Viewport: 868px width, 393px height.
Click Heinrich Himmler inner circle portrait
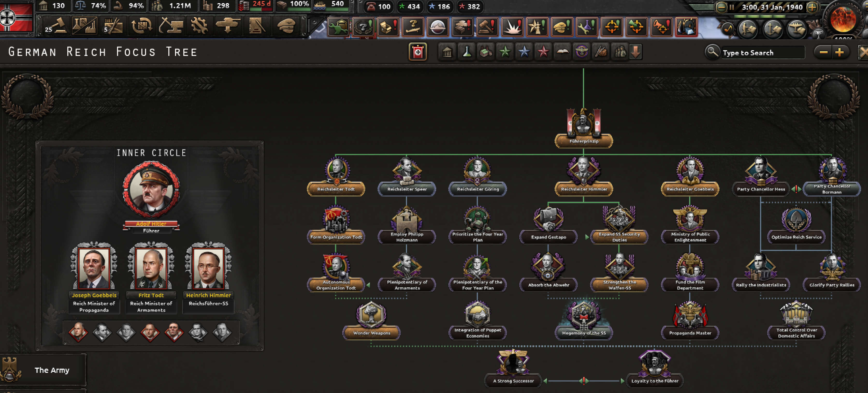(208, 268)
